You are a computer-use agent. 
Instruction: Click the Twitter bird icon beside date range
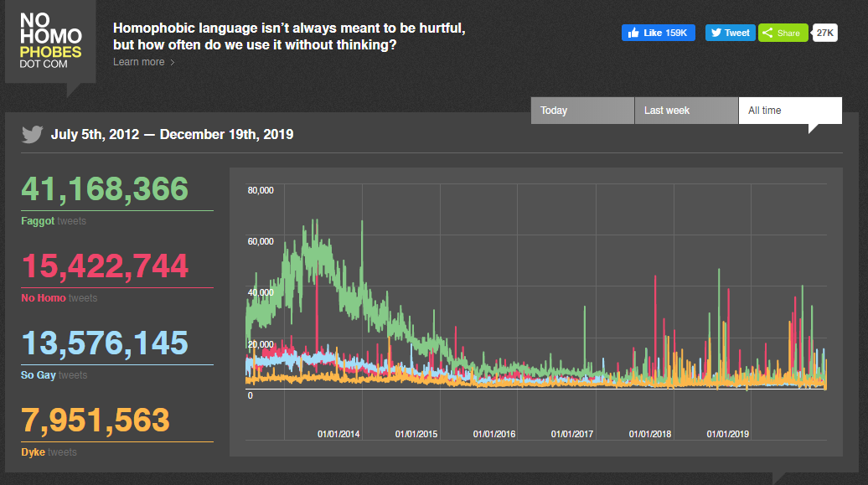click(32, 134)
